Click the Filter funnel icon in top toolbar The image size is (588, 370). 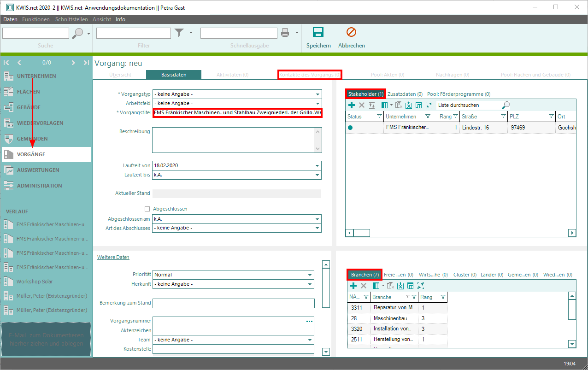pyautogui.click(x=179, y=33)
